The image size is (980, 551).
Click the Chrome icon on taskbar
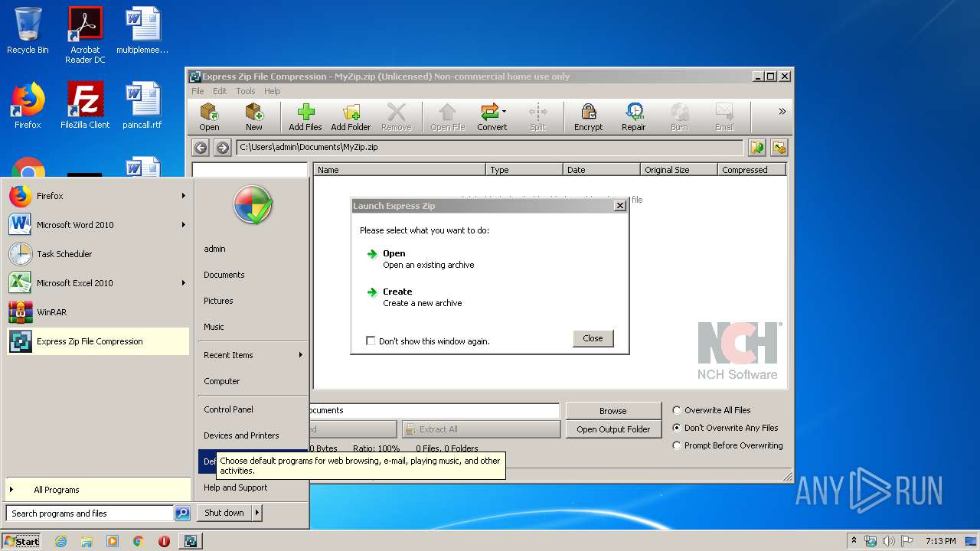coord(138,541)
